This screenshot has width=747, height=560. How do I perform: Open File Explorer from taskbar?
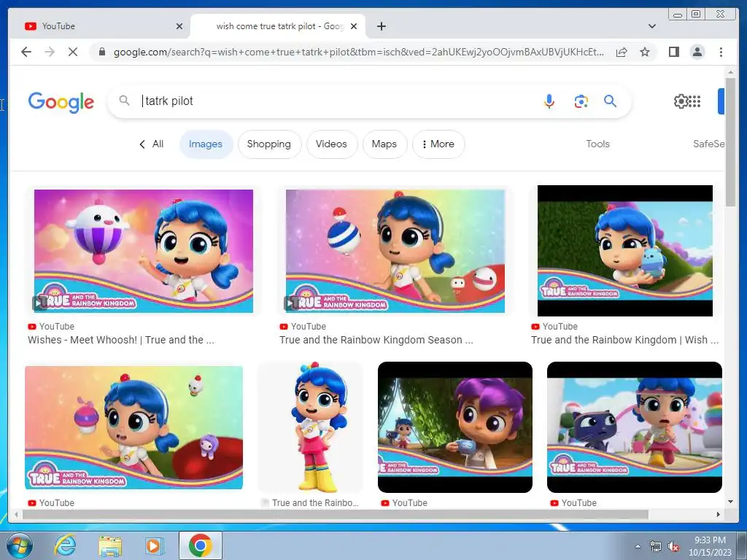point(110,545)
